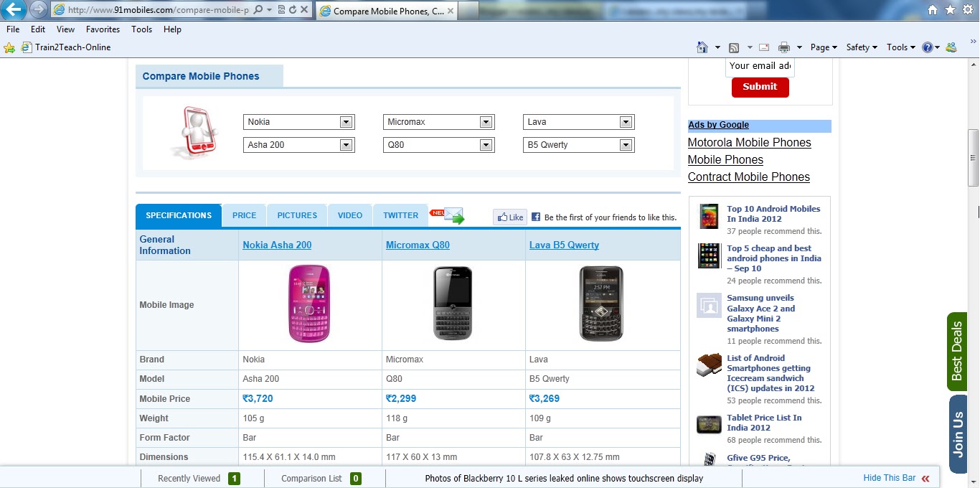
Task: Open the Best Deals side tab
Action: (x=957, y=351)
